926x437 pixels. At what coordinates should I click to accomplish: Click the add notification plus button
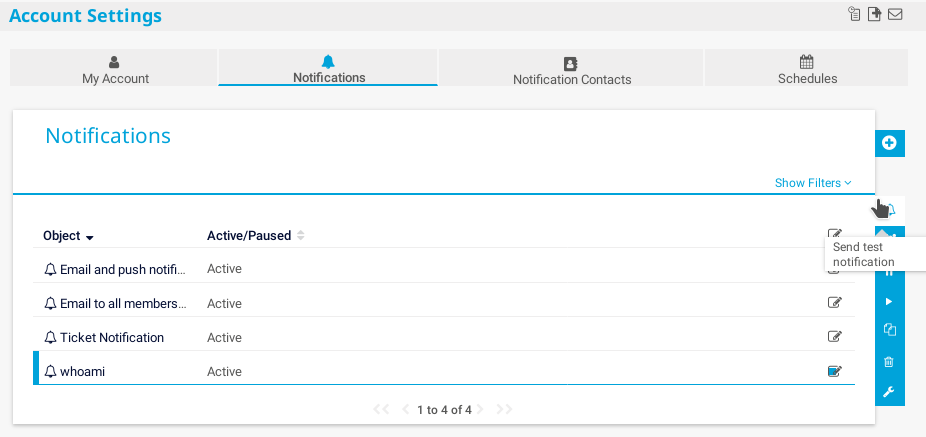[889, 143]
